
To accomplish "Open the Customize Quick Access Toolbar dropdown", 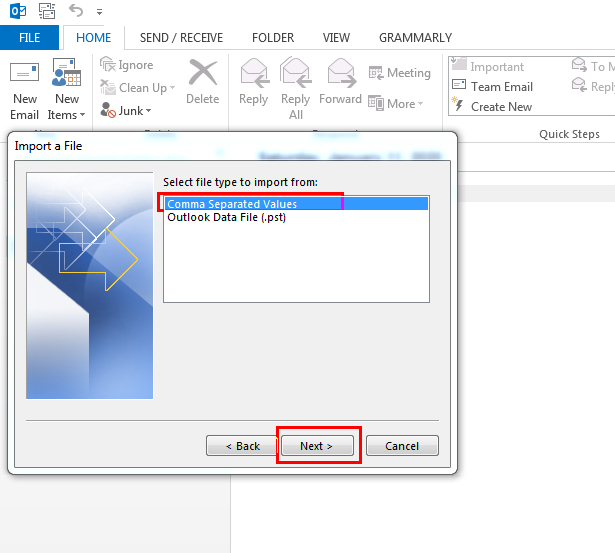I will coord(100,12).
